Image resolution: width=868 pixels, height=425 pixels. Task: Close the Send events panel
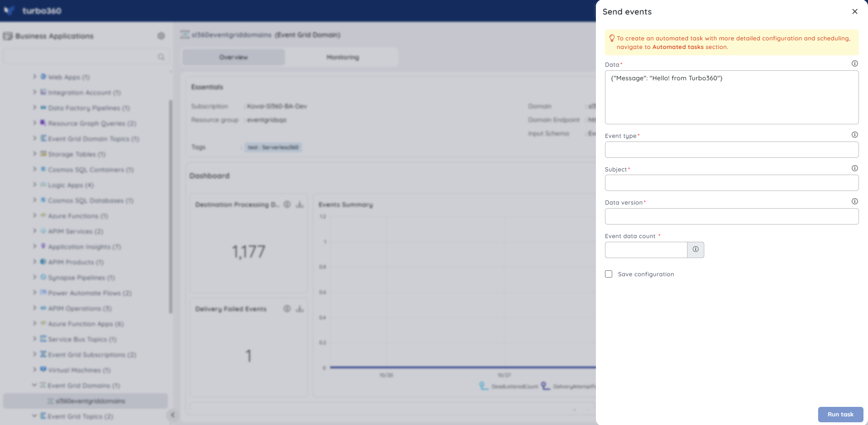(855, 12)
